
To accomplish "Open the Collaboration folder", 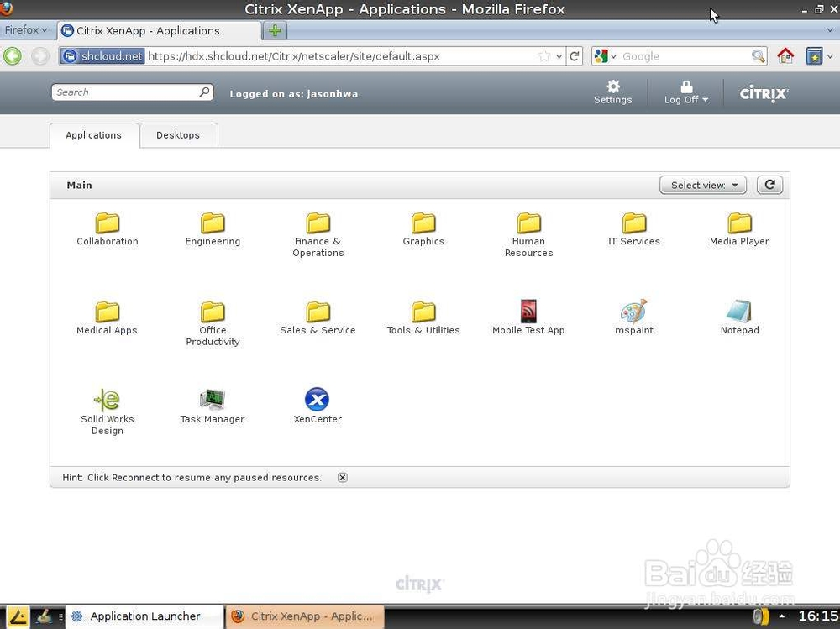I will [108, 229].
